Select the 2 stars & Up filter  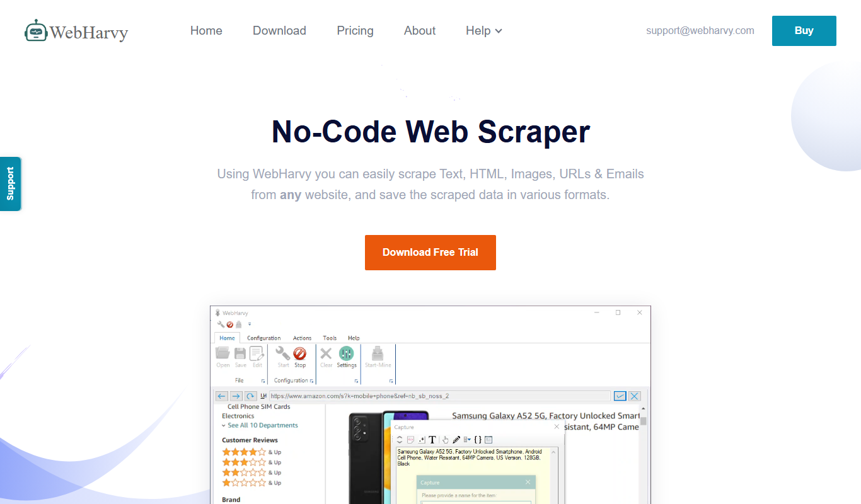251,472
